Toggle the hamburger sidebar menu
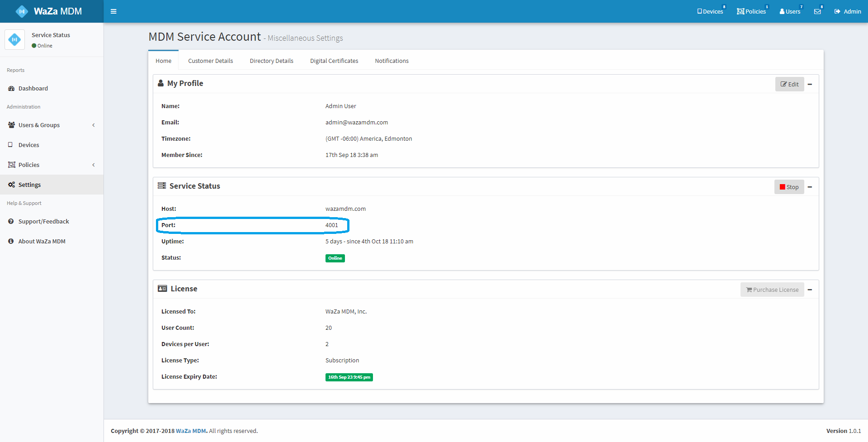This screenshot has height=442, width=868. pyautogui.click(x=113, y=11)
